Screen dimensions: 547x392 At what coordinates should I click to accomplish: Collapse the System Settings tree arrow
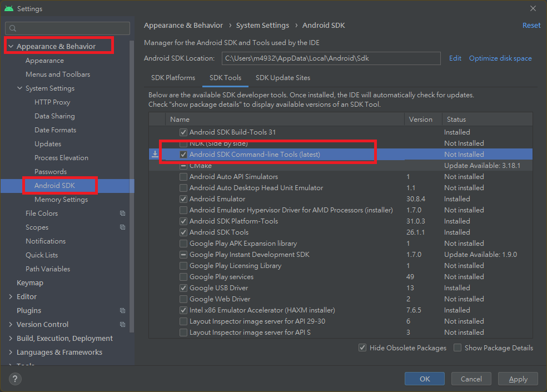point(20,88)
